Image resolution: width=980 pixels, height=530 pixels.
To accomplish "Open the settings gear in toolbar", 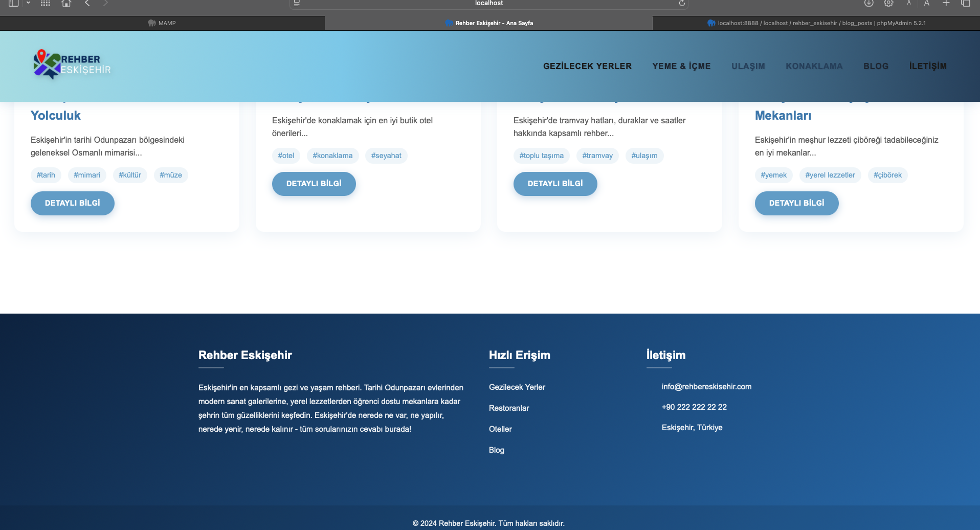I will (x=889, y=4).
